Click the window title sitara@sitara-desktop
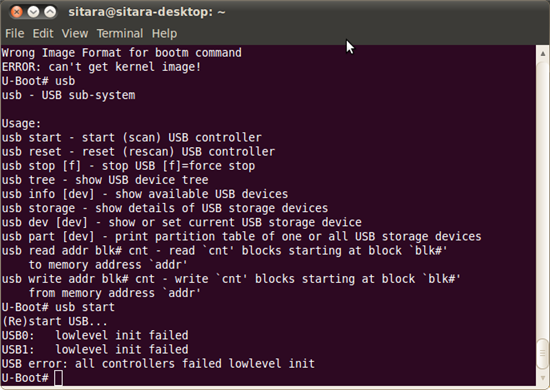The image size is (550, 390). tap(147, 12)
